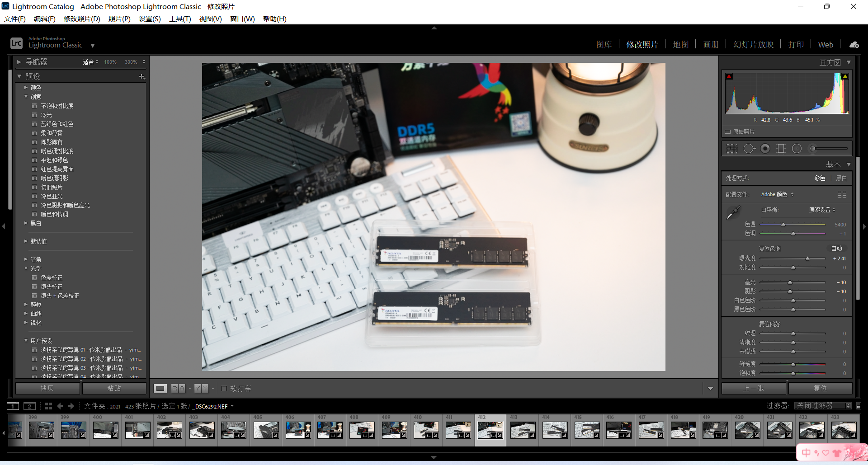868x465 pixels.
Task: Switch to the 图库 module
Action: (604, 45)
